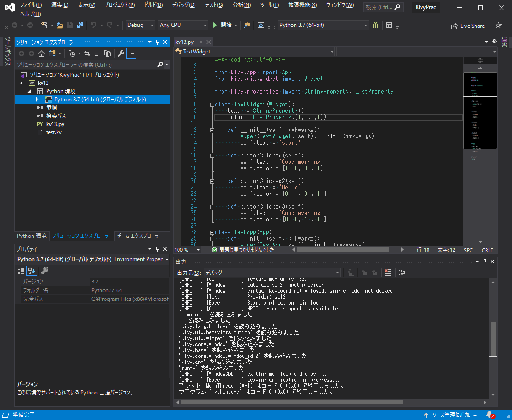
Task: Click the editor horizontal scrollbar thumb
Action: pos(343,250)
